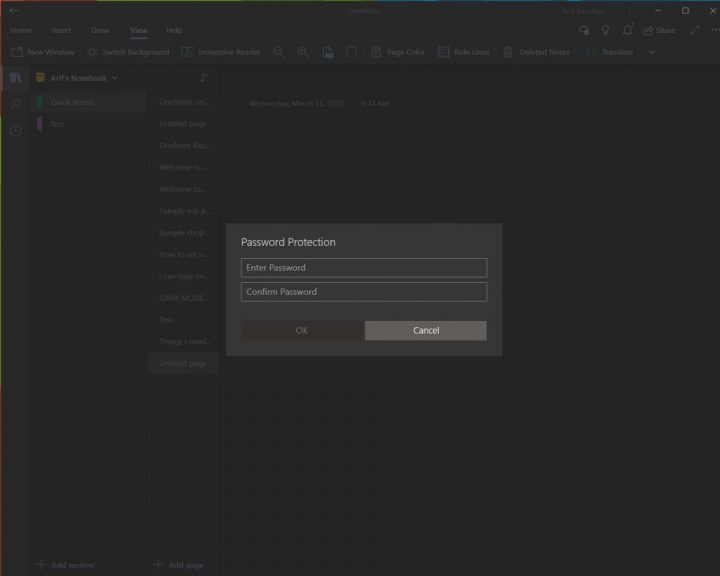Click the sync status cloud icon
Screen dimensions: 720x576
[x=584, y=30]
